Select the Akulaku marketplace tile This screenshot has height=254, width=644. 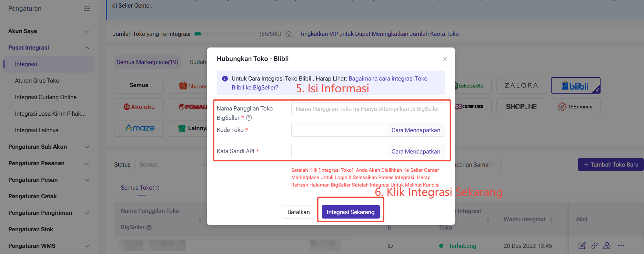coord(139,107)
